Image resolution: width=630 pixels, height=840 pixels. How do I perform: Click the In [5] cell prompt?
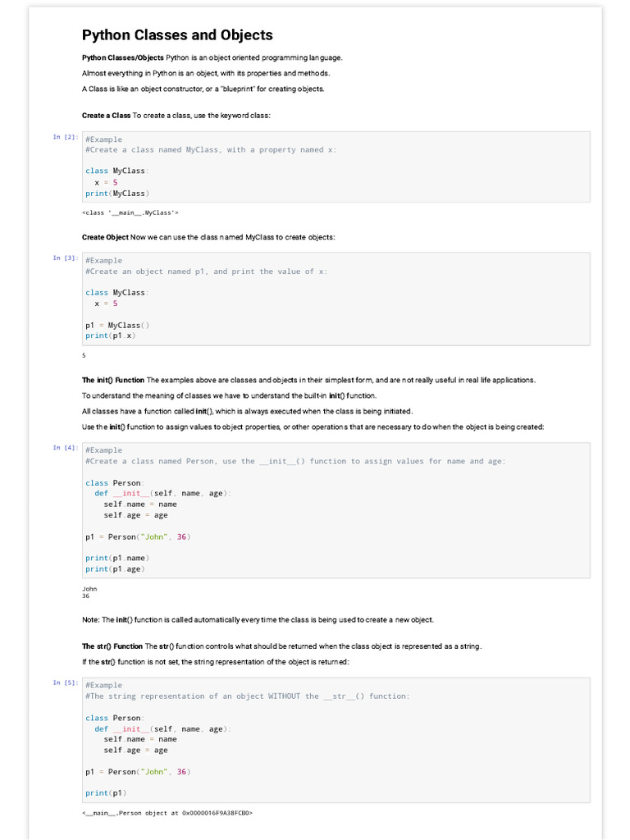click(x=66, y=682)
